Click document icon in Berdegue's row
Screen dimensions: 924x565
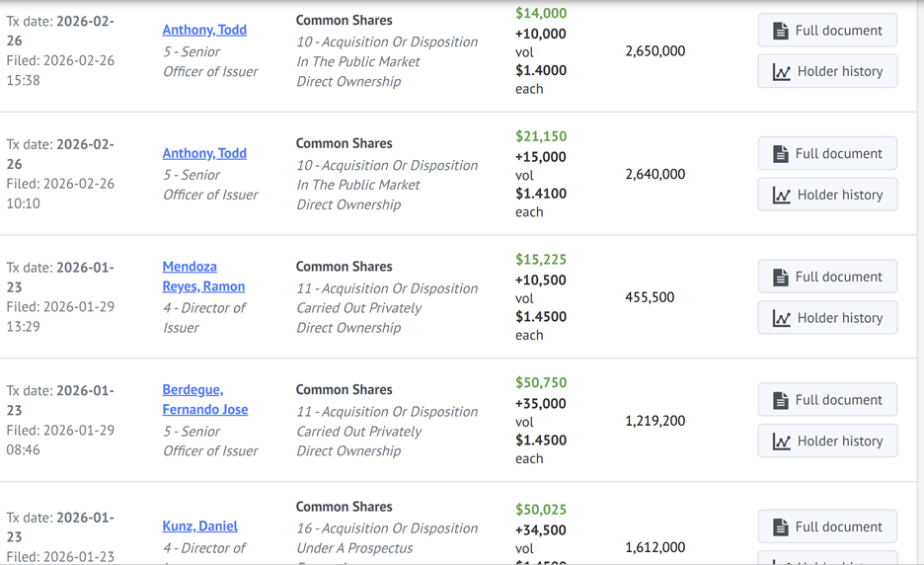(x=780, y=401)
